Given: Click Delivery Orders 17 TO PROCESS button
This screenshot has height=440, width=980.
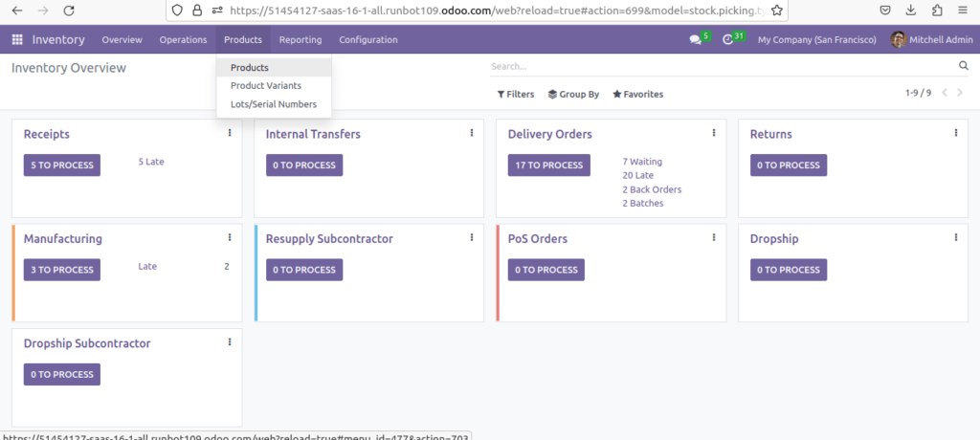Looking at the screenshot, I should point(548,165).
